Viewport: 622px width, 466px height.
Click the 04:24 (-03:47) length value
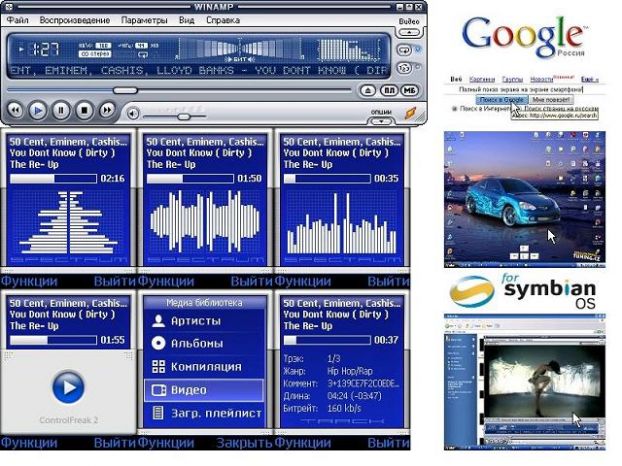click(x=354, y=396)
